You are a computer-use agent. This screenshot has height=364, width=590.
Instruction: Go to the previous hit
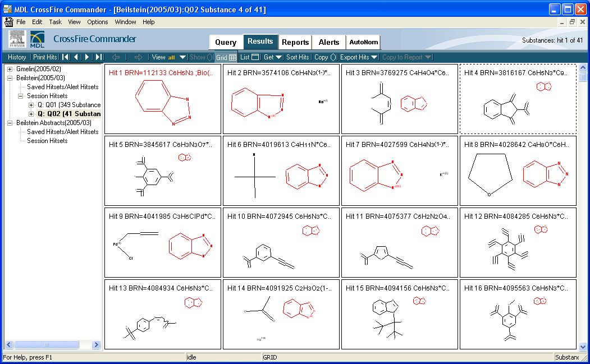pos(76,57)
